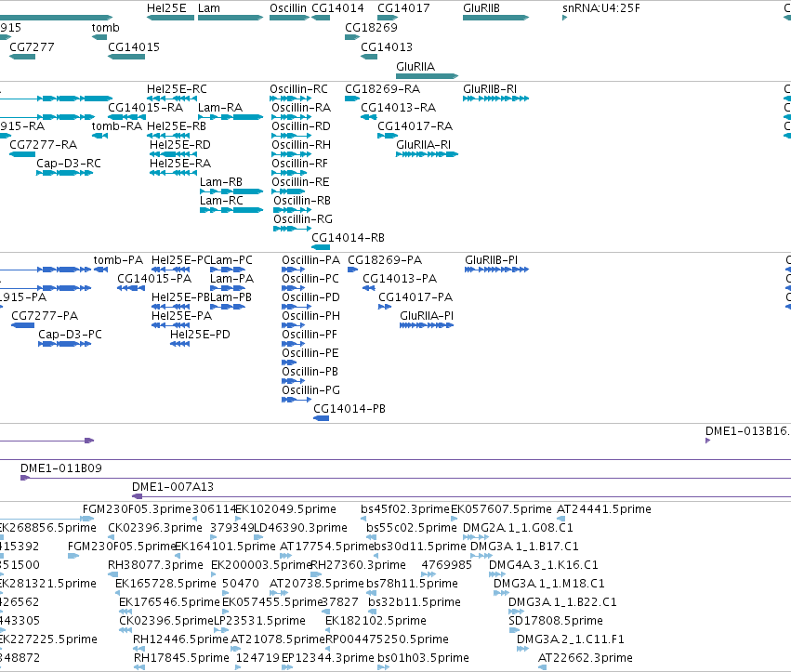Click the bs45f02.3prime EST glyph

[363, 519]
